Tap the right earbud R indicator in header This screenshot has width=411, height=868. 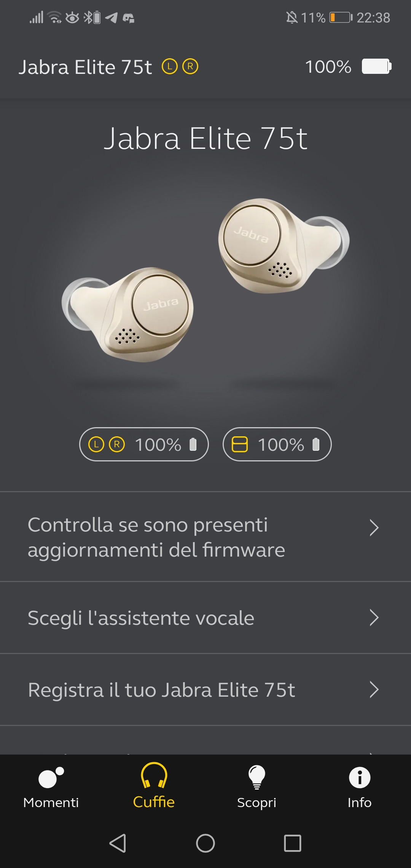pos(190,67)
